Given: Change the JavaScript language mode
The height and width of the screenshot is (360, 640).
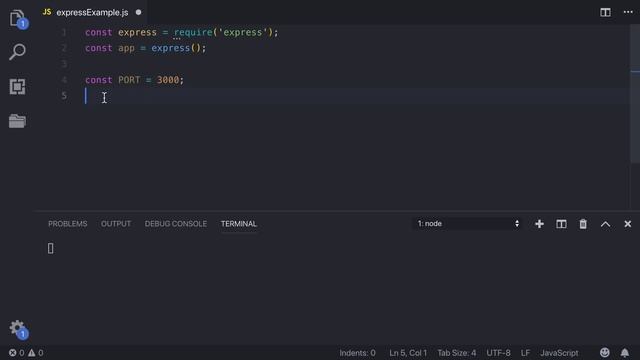Looking at the screenshot, I should (x=559, y=353).
